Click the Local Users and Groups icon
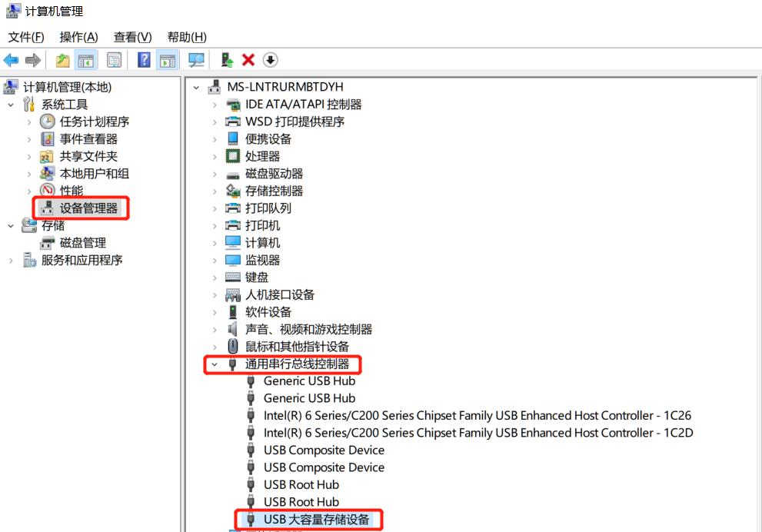 click(x=47, y=174)
